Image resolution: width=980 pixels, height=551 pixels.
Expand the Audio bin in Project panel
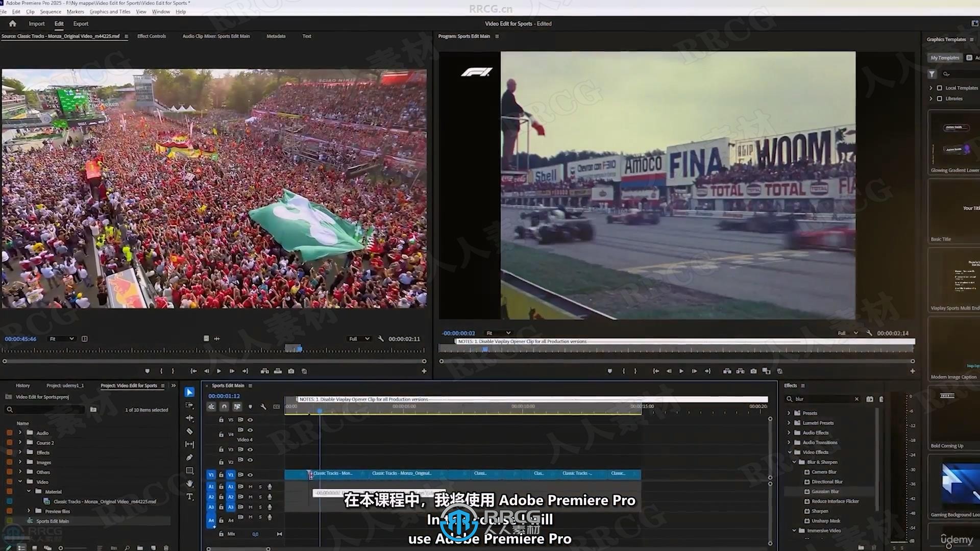tap(20, 433)
